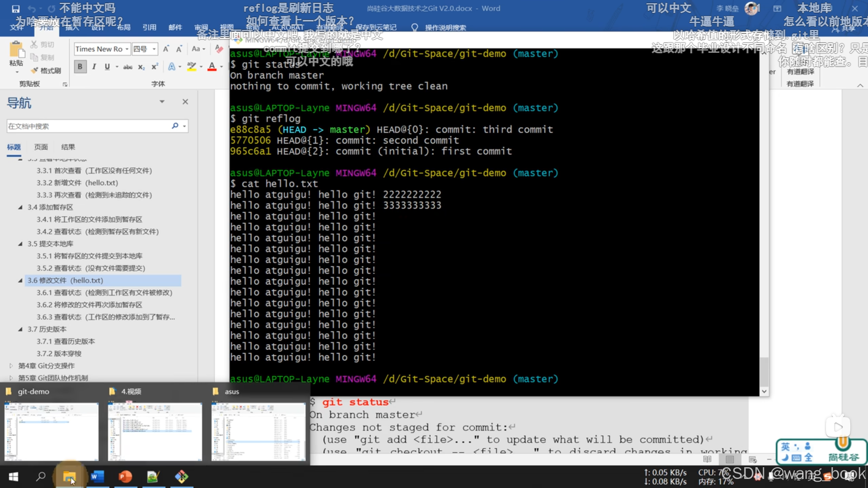Switch to 结果 (Results) navigation tab
Image resolution: width=868 pixels, height=488 pixels.
(68, 147)
